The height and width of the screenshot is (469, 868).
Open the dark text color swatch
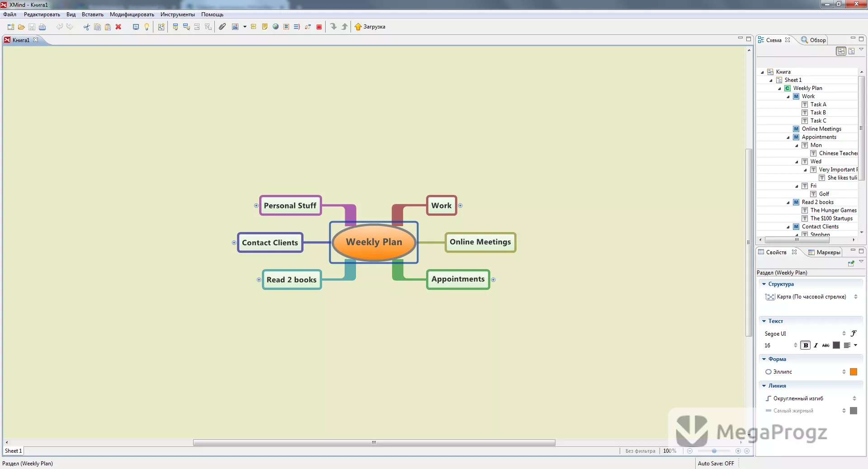(836, 345)
